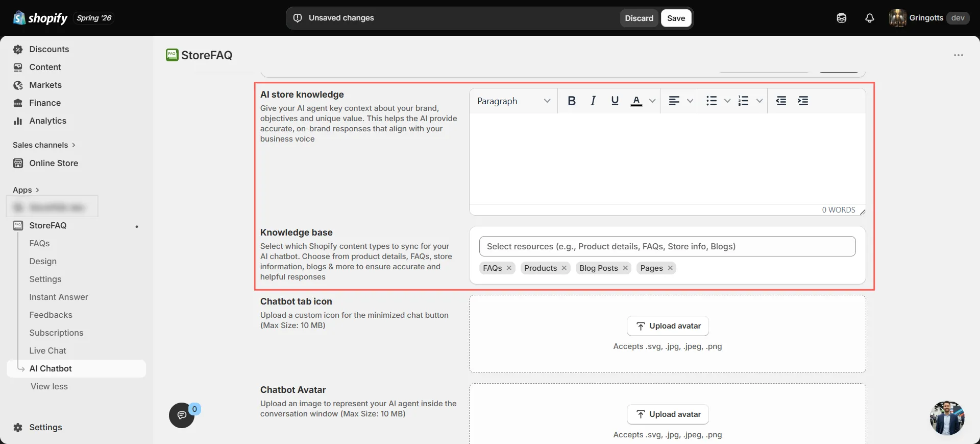Open the Sidekick assistant icon

(x=842, y=18)
